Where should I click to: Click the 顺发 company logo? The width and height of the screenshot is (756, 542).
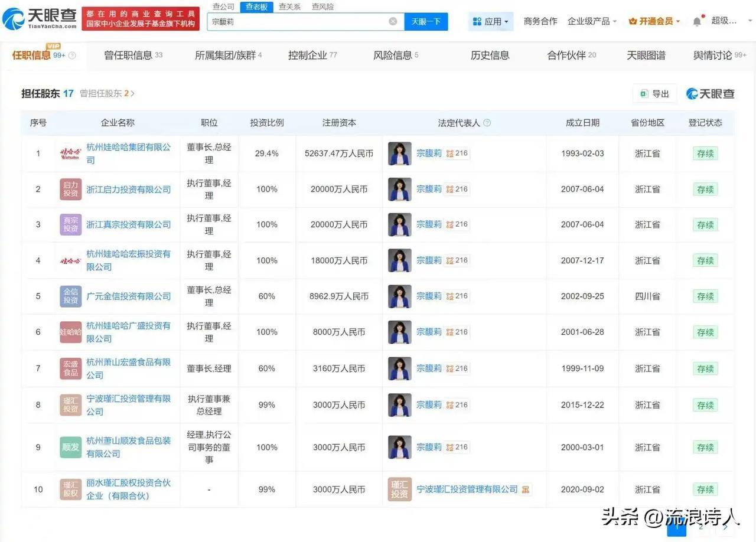71,447
